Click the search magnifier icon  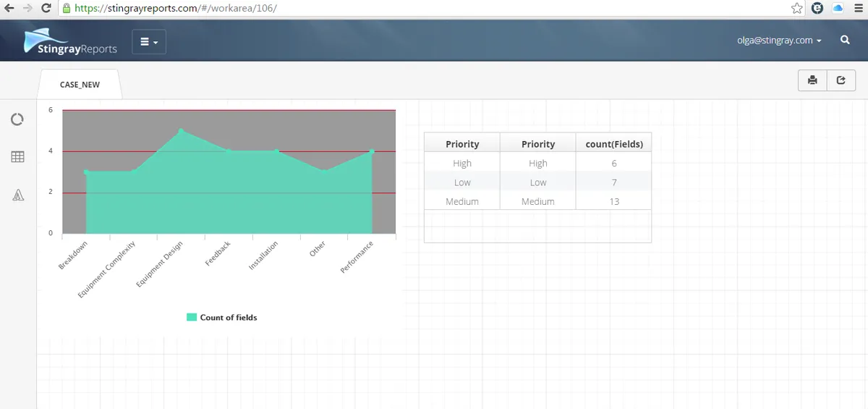tap(845, 41)
